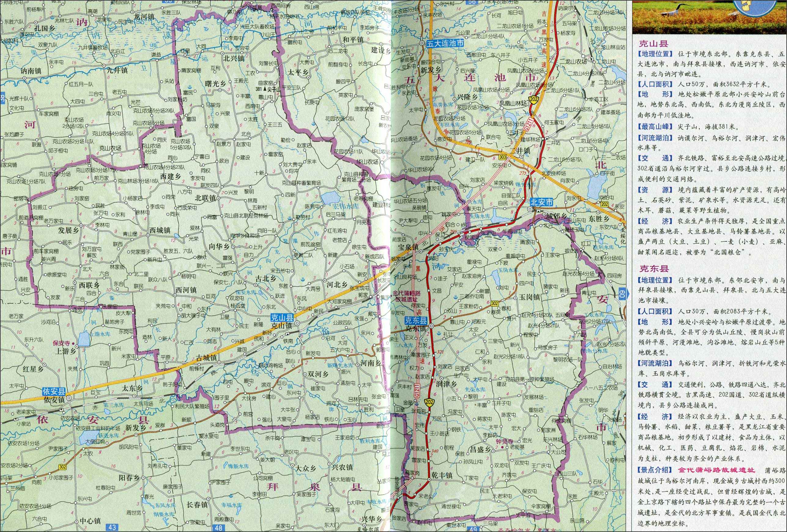Click page link number 48 at bottom edge
Screen dimensions: 787x532
(218, 528)
